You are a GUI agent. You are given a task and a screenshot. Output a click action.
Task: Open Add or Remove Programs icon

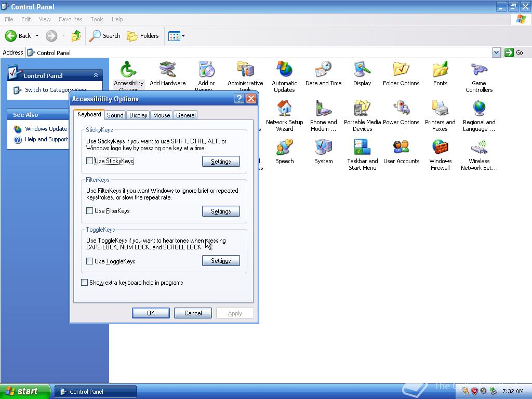(206, 75)
